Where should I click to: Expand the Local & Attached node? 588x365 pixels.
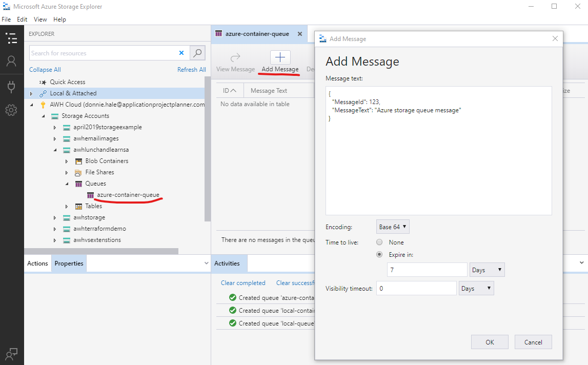(x=31, y=93)
